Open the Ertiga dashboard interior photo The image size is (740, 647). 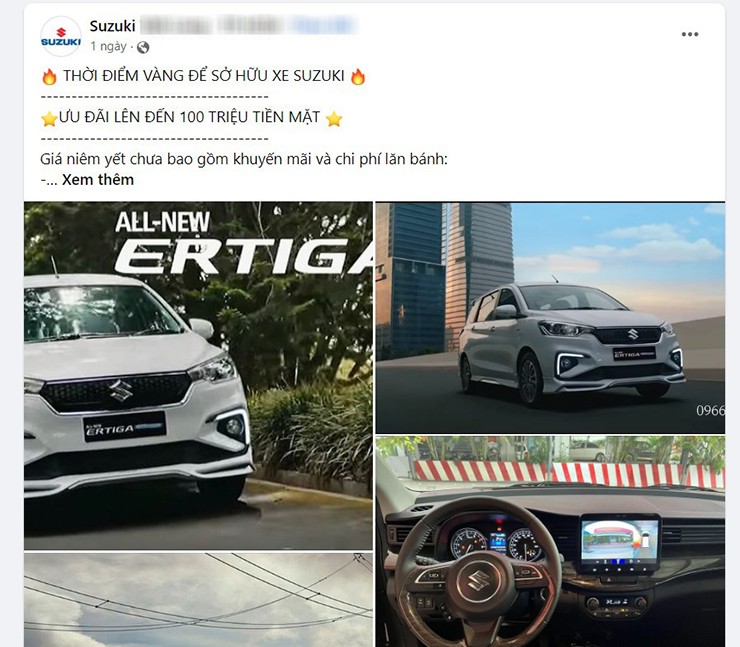tap(550, 541)
